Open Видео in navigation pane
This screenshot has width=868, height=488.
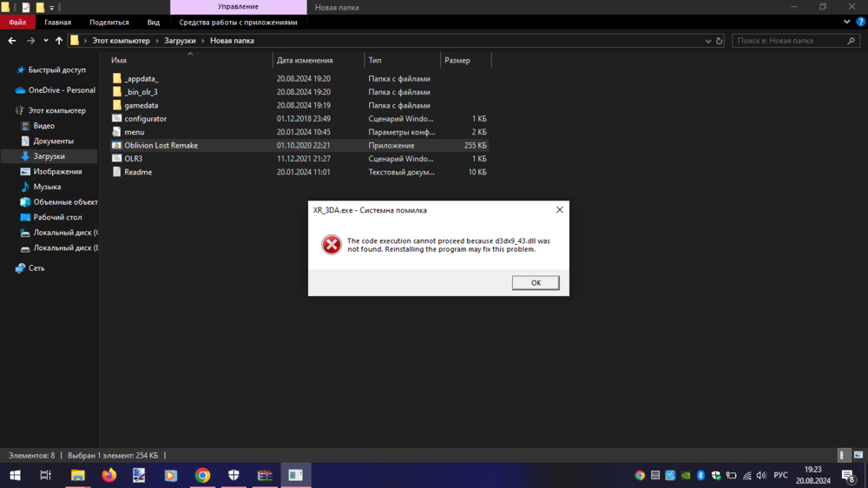point(43,126)
